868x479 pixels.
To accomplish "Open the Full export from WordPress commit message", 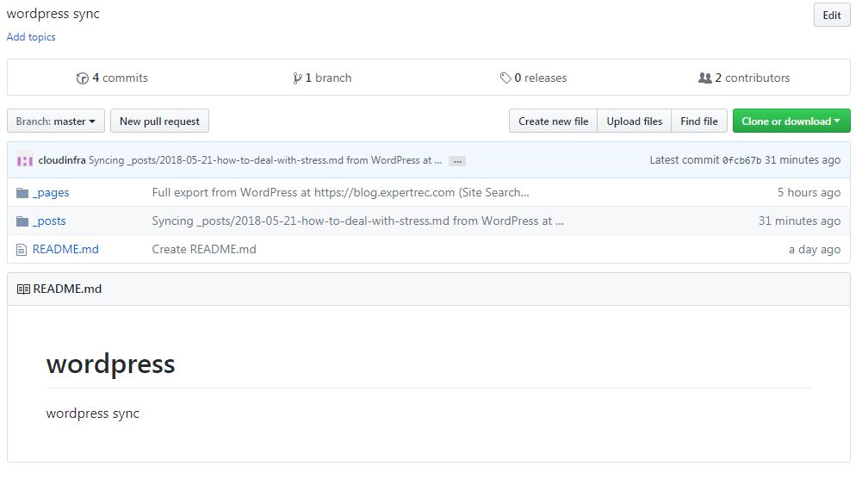I will click(340, 192).
